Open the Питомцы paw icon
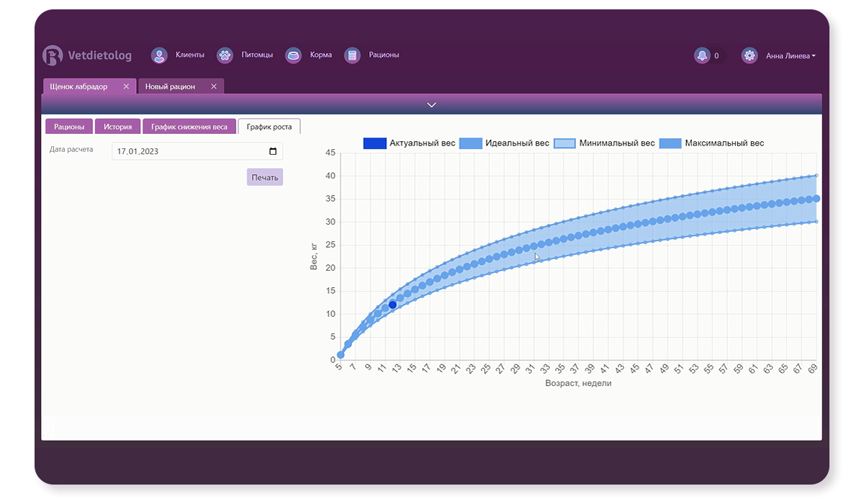The image size is (864, 504). 225,55
